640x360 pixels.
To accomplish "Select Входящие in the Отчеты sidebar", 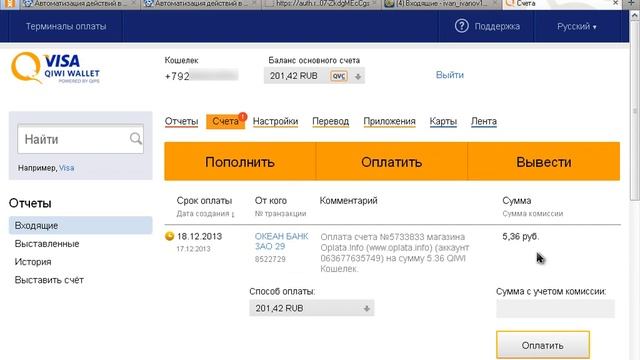I will click(81, 225).
